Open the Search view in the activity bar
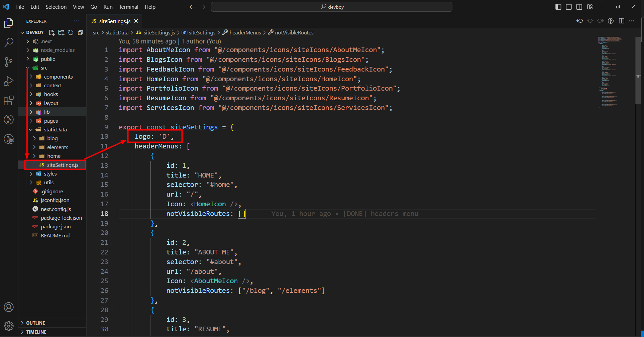Viewport: 644px width, 337px height. click(9, 42)
